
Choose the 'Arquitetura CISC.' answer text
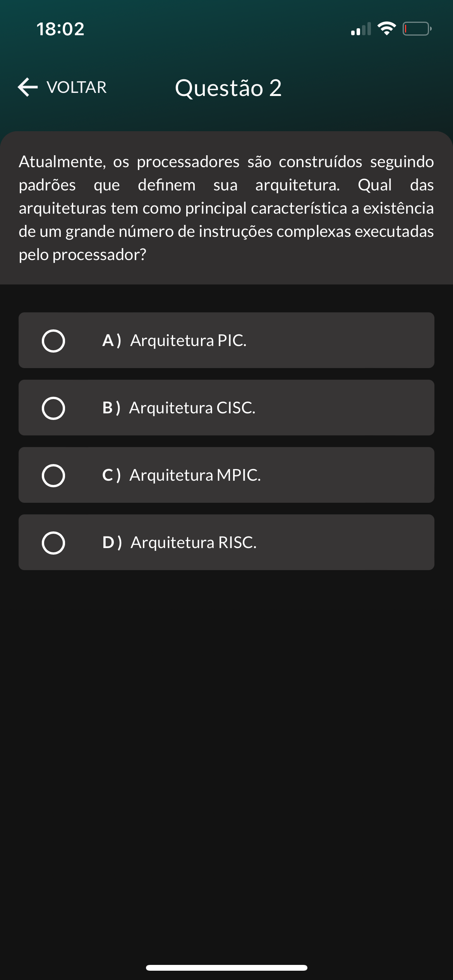click(192, 408)
